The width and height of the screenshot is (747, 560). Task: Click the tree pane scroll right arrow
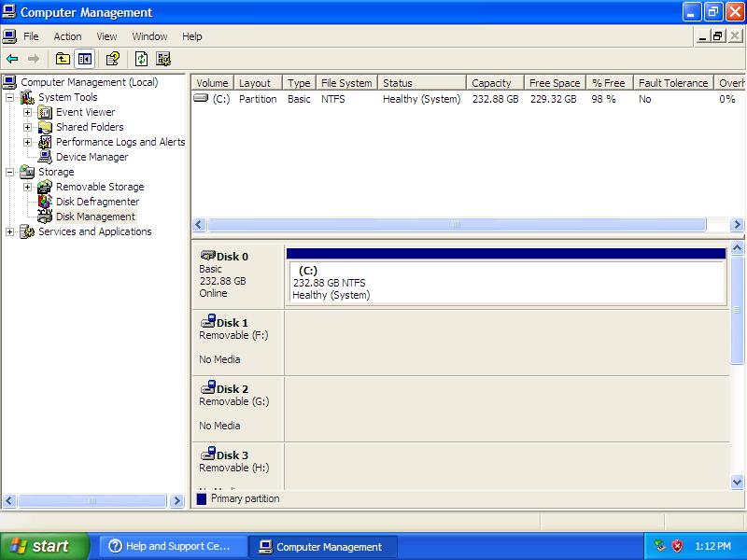tap(176, 500)
